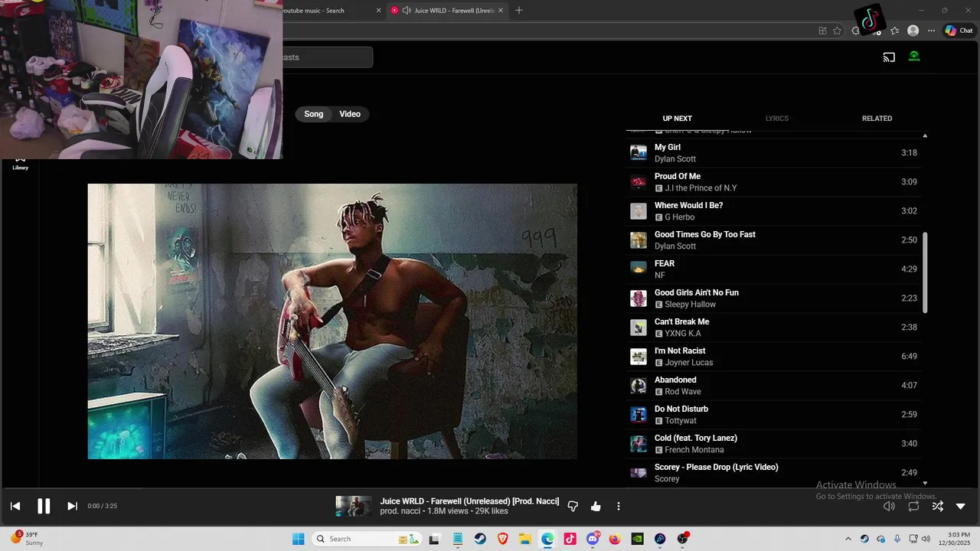980x551 pixels.
Task: Close the youtube music Search browser tab
Action: (x=378, y=10)
